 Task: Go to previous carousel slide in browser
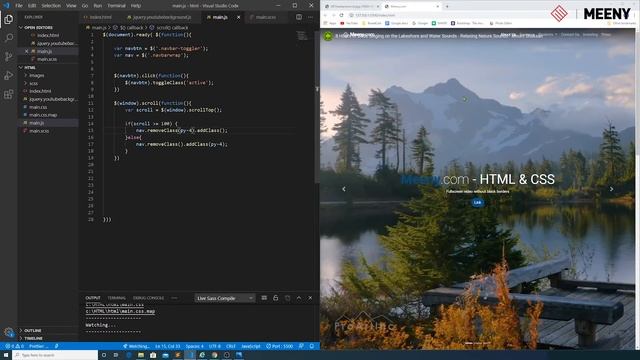point(344,189)
